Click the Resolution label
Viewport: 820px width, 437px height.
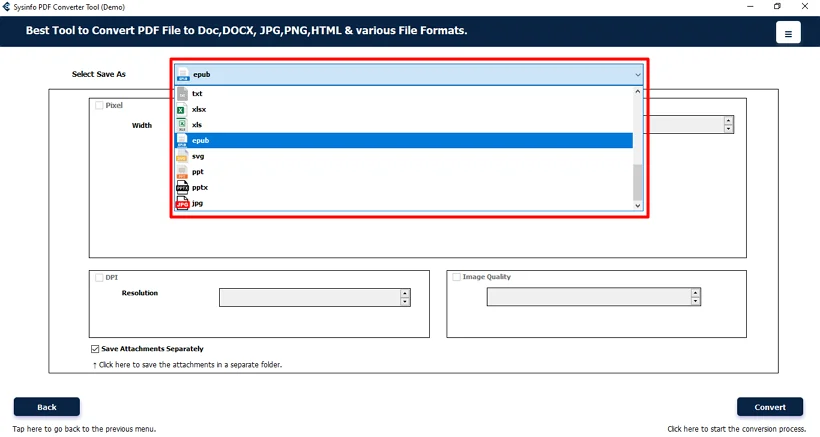[140, 293]
